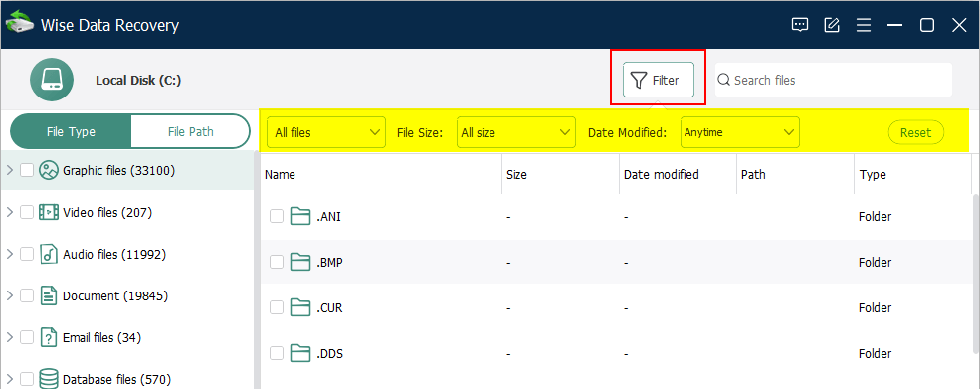Screen dimensions: 980x389
Task: Maximize the Wise Data Recovery window
Action: pyautogui.click(x=927, y=25)
